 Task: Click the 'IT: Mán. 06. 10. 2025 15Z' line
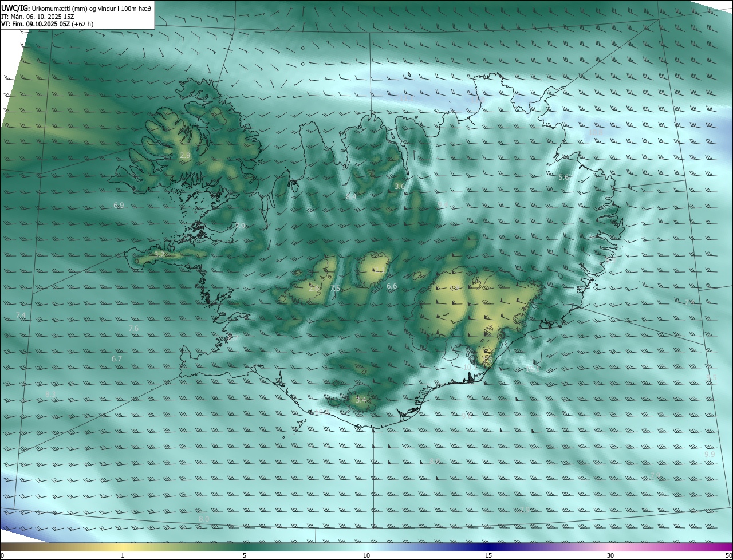(x=37, y=17)
